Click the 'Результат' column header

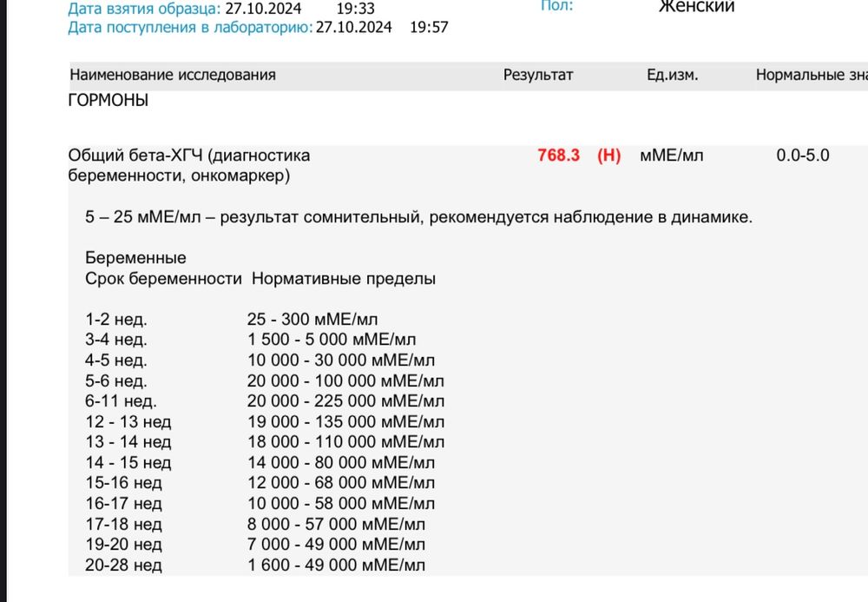537,75
